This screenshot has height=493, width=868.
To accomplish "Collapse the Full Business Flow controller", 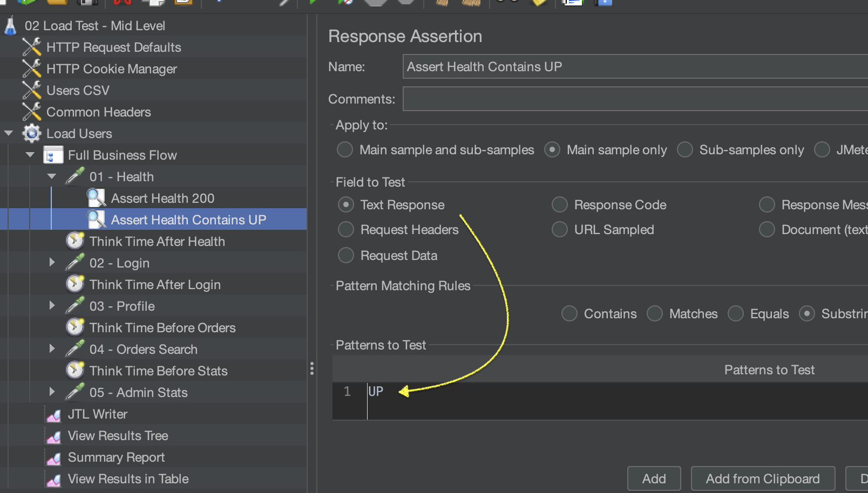I will [x=30, y=155].
